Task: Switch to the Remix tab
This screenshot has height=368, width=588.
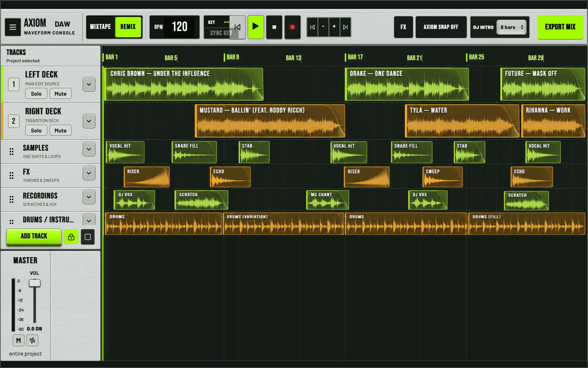Action: [128, 27]
